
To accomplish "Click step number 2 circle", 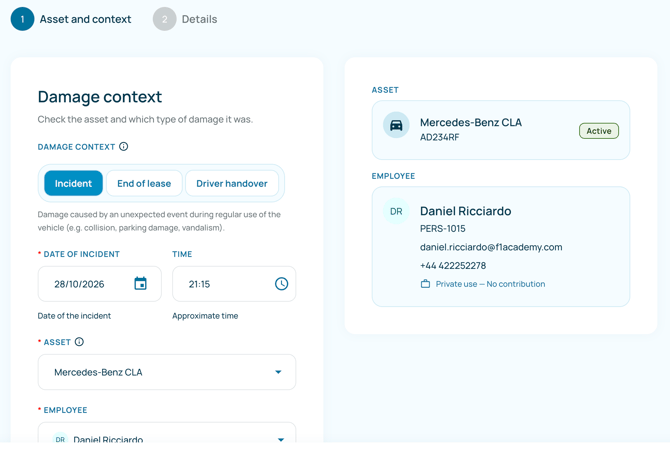I will click(x=165, y=19).
